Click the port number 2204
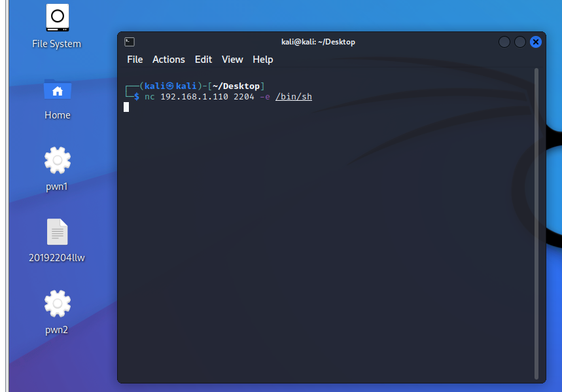This screenshot has height=392, width=562. point(244,97)
